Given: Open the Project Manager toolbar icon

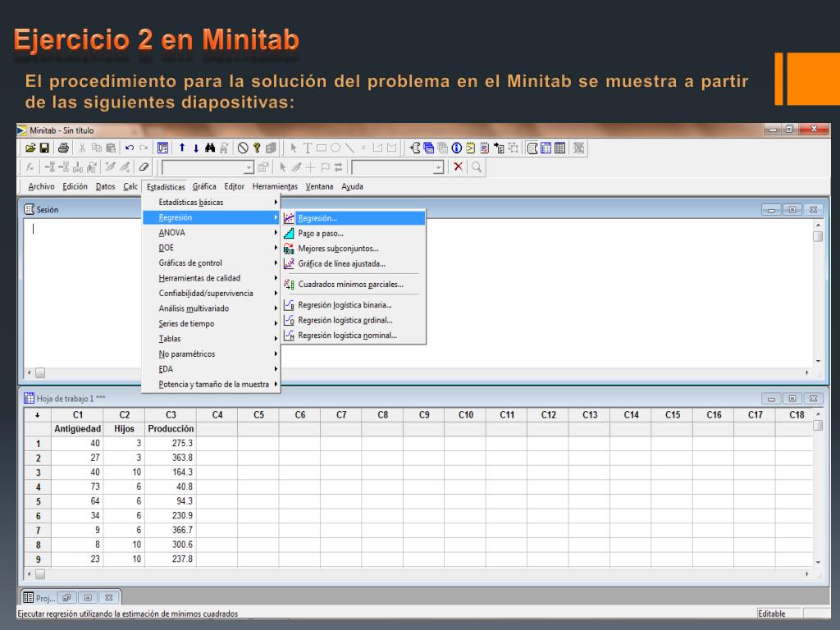Looking at the screenshot, I should (559, 148).
